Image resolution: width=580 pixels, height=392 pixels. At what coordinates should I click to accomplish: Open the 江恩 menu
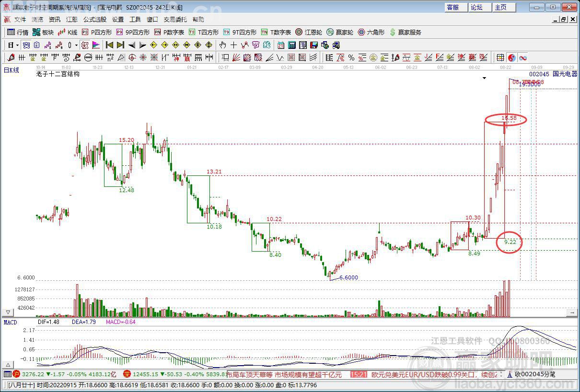tap(72, 20)
